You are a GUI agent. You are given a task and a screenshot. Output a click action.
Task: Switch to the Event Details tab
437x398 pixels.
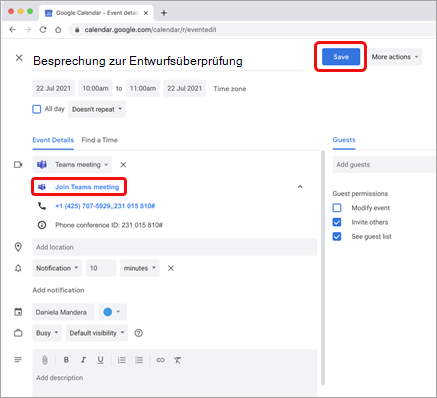[x=53, y=140]
